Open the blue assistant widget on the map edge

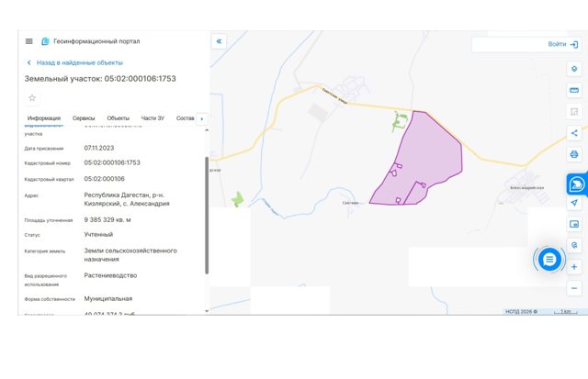577,184
